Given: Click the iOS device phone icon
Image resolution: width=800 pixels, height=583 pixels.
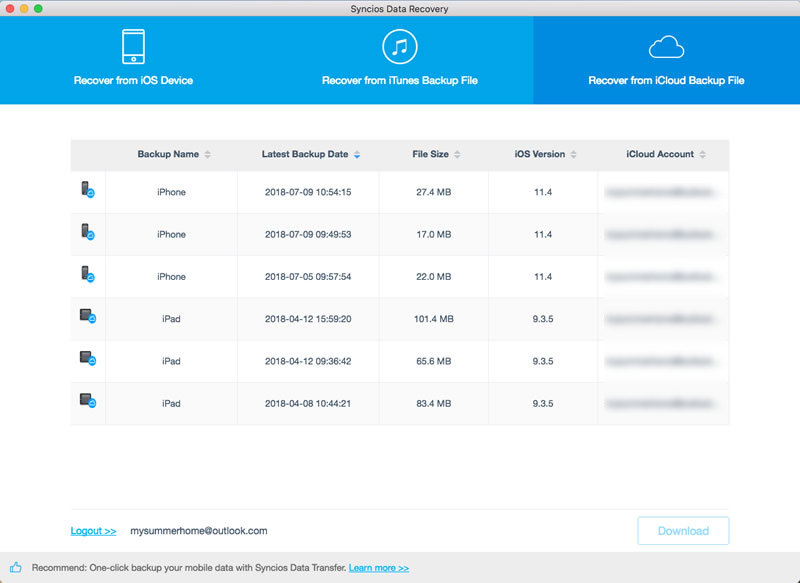Looking at the screenshot, I should pyautogui.click(x=133, y=46).
